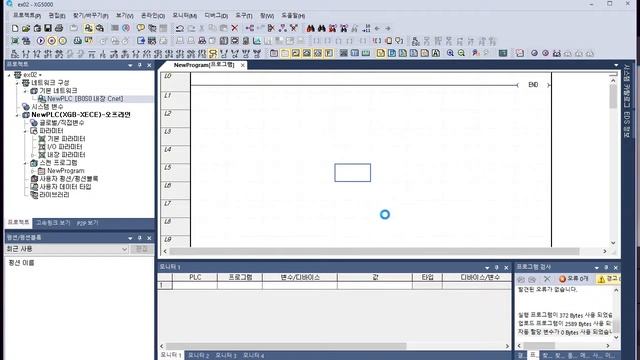Select NewPLC [B0S0 내장 Cnet] tree item
Screen dimensions: 640x360
tap(85, 99)
